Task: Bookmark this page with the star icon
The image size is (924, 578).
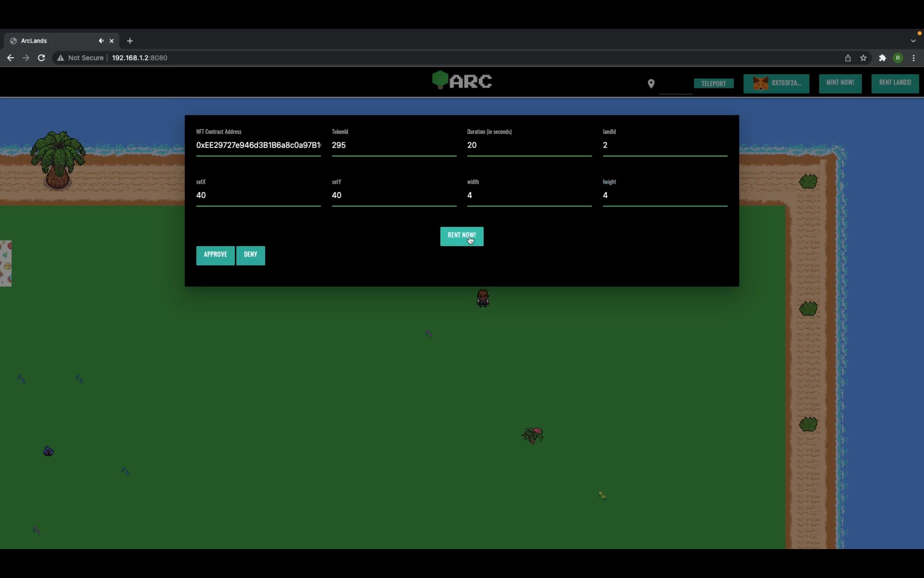Action: (863, 58)
